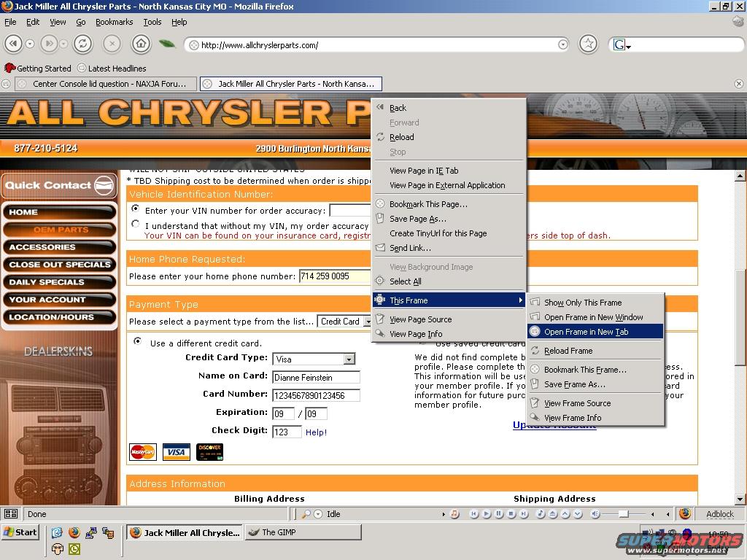Click the Back arrow in Firefox toolbar
This screenshot has height=560, width=747.
(13, 44)
